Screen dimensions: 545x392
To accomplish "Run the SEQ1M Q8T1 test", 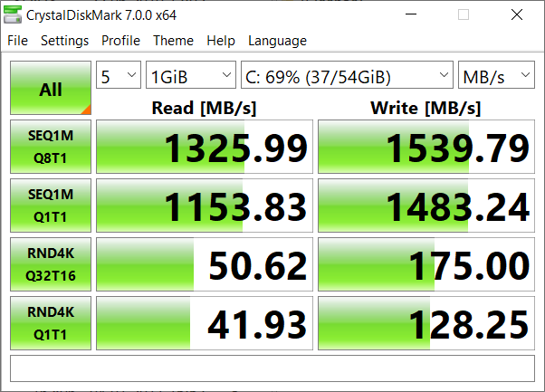I will tap(51, 147).
